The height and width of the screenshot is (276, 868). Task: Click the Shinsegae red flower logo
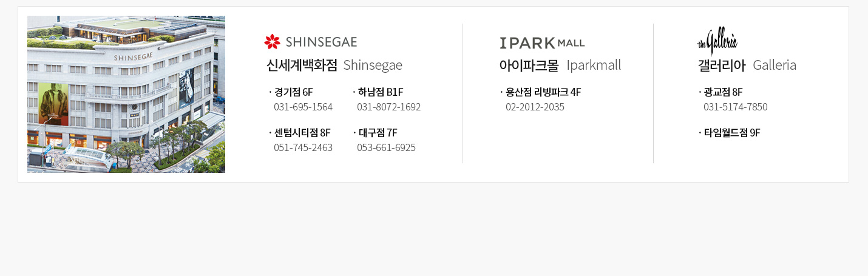[x=273, y=42]
